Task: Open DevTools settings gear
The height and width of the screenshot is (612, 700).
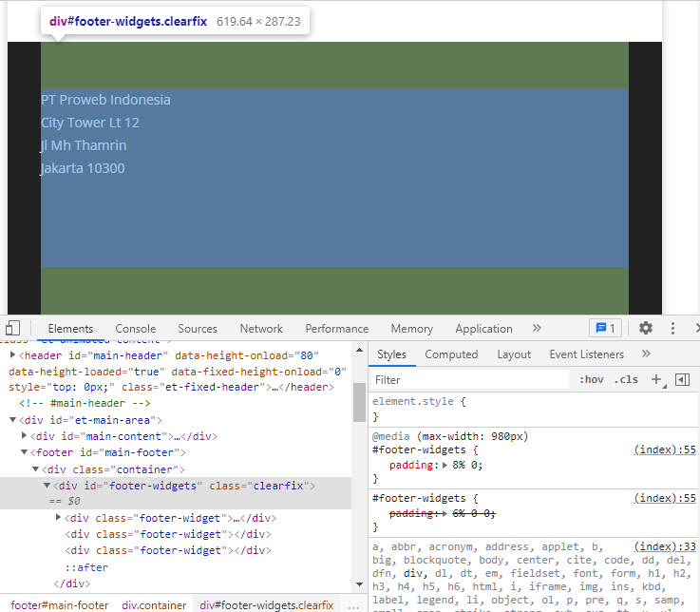Action: (646, 329)
